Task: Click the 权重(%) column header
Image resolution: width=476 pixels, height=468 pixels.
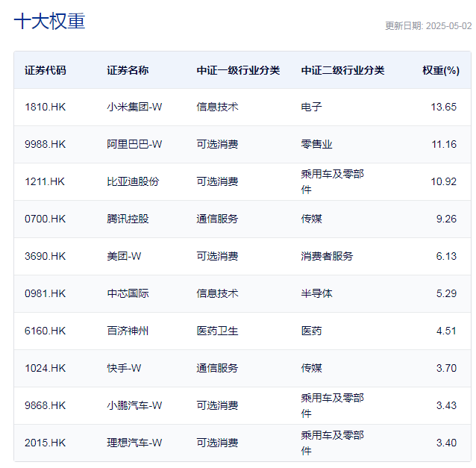Action: pyautogui.click(x=441, y=70)
